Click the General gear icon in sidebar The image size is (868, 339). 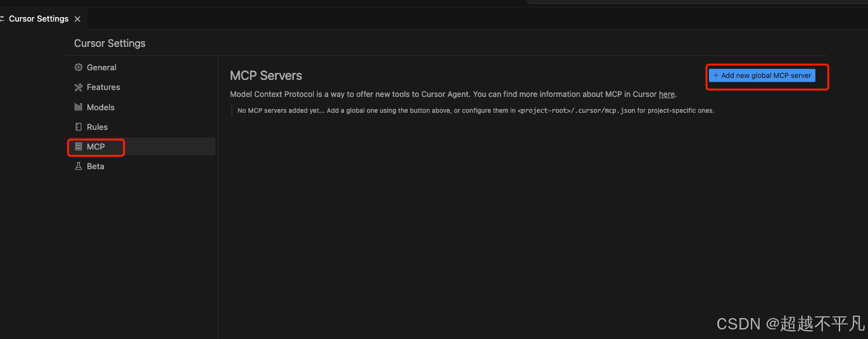79,67
